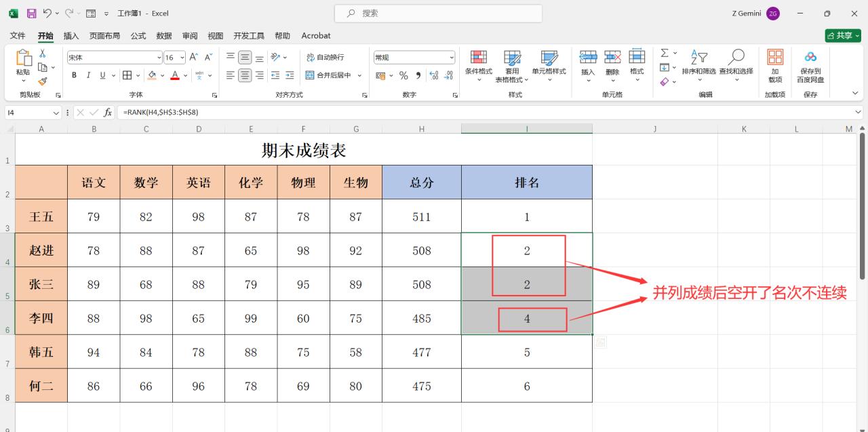Screen dimensions: 868x432
Task: Click the Cut scissors icon
Action: [x=42, y=54]
